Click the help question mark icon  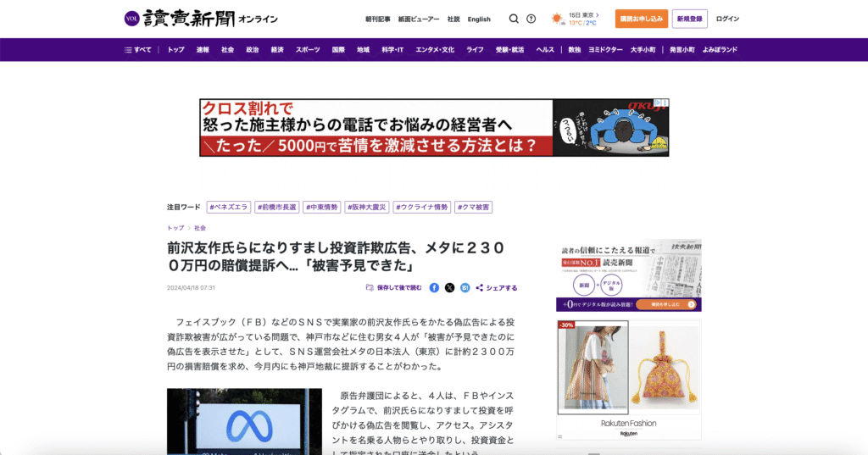(531, 19)
